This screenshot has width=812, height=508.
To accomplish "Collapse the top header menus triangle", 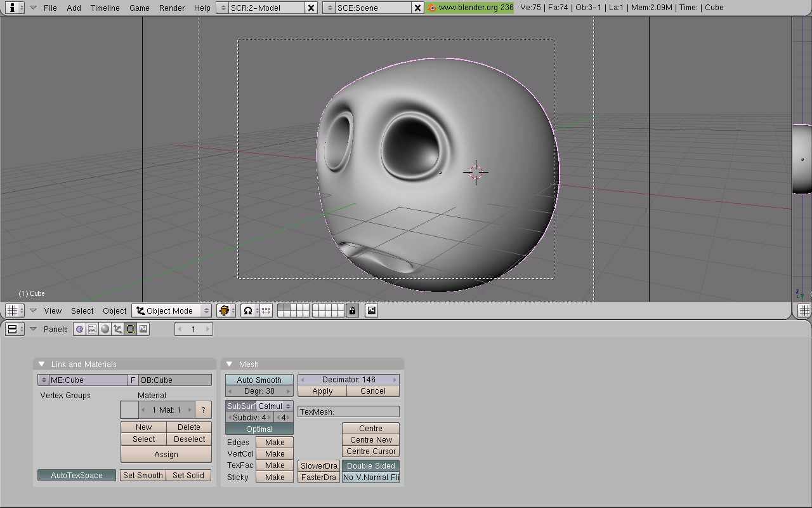I will click(33, 8).
